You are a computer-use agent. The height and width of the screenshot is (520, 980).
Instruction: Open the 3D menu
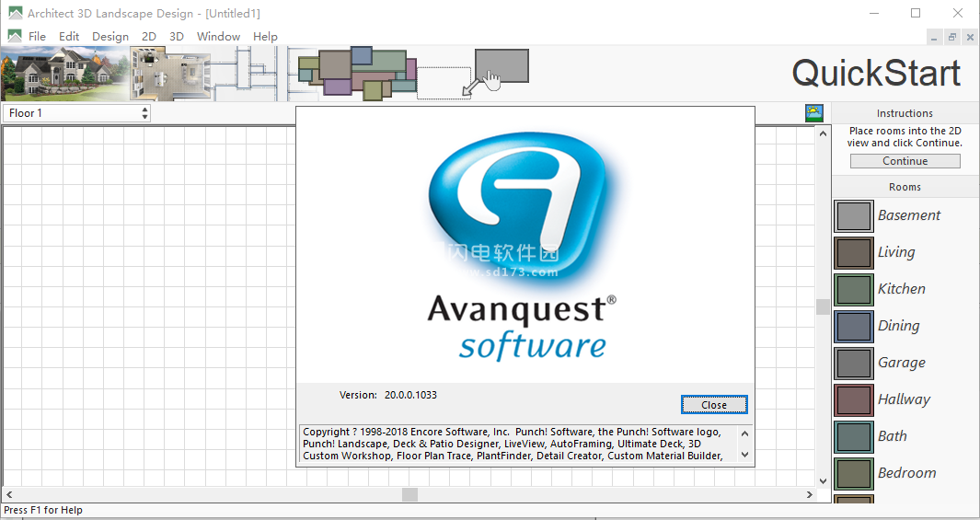177,37
